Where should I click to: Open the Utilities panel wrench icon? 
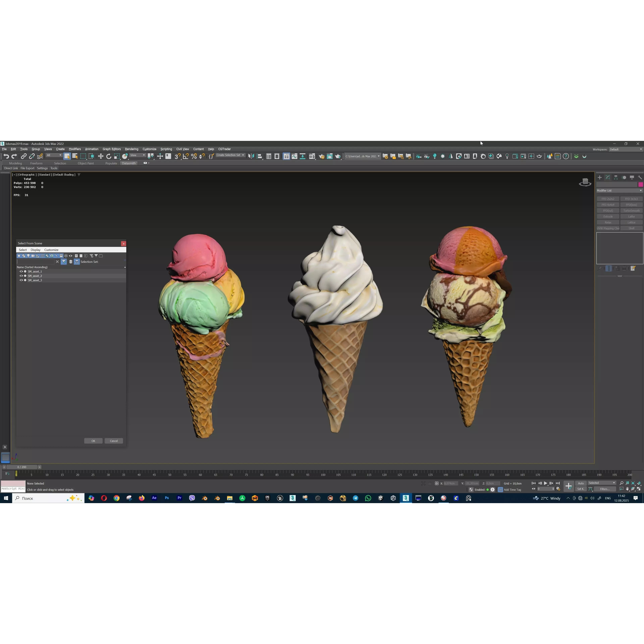point(640,177)
